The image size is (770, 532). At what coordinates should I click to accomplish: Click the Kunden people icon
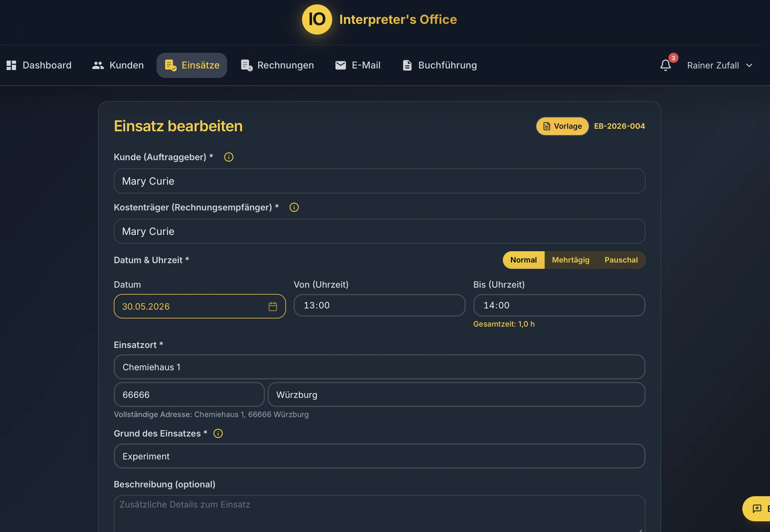(x=98, y=65)
